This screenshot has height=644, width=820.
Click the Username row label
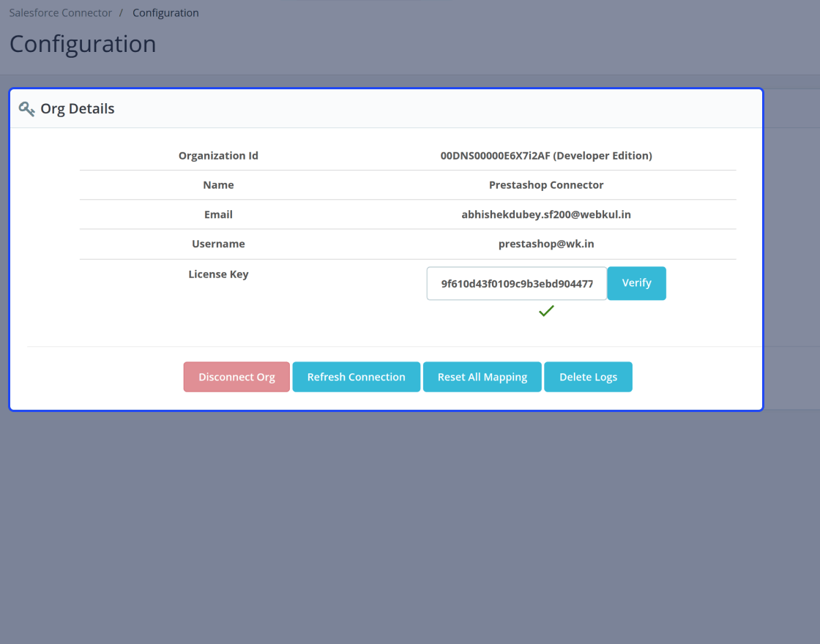218,244
